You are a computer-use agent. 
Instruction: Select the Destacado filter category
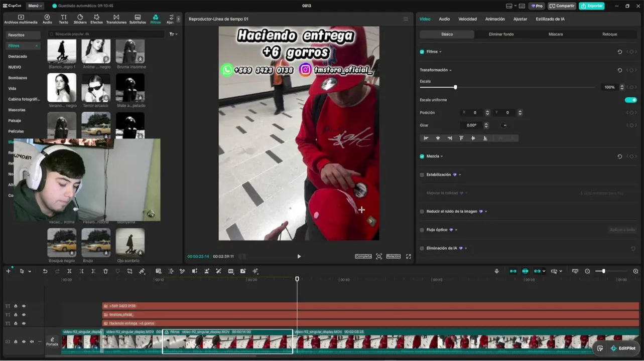click(x=18, y=57)
